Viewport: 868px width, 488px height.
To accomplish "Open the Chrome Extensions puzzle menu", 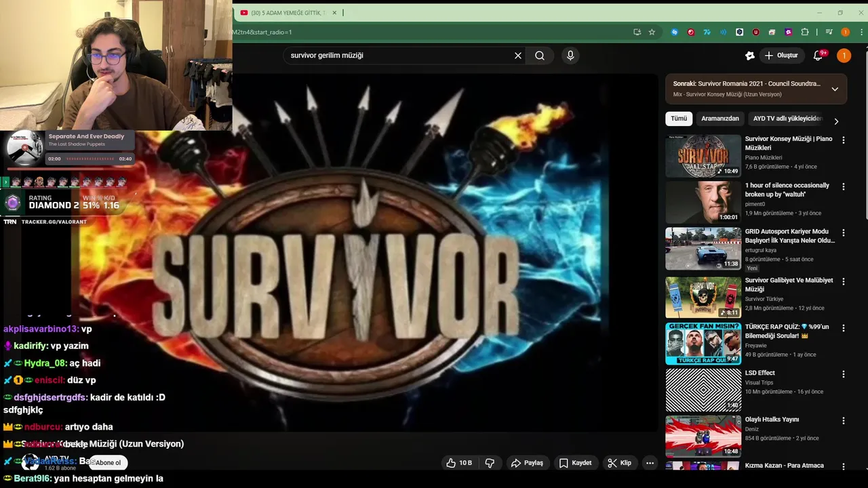I will (x=805, y=32).
